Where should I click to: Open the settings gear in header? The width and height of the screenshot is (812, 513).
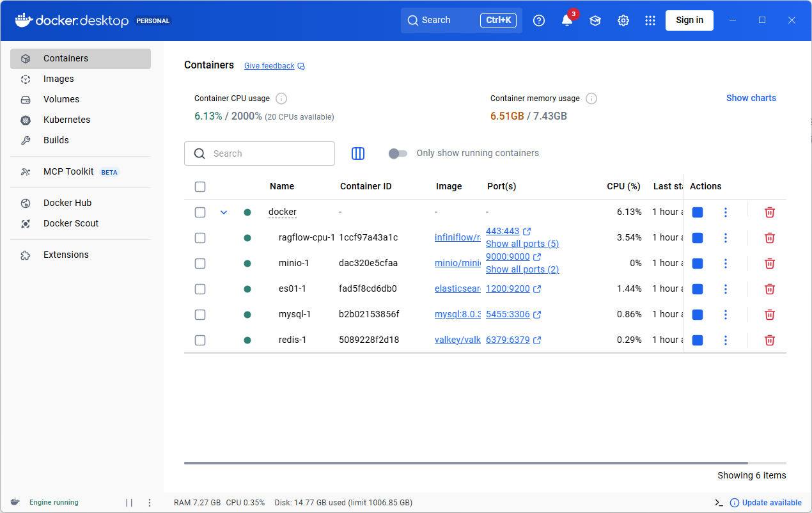(x=623, y=20)
